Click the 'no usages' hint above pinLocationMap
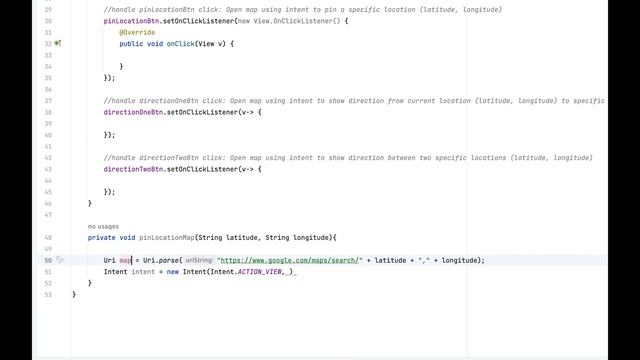 point(103,226)
